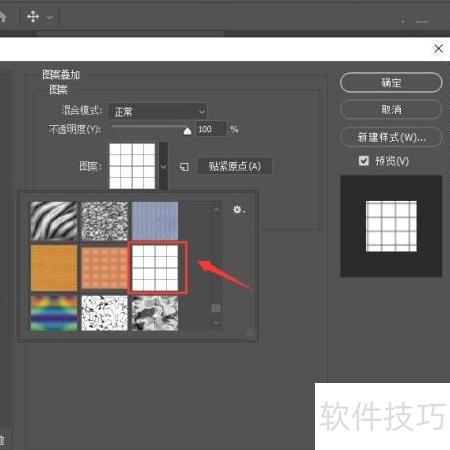Select the gray crumpled foil pattern

155,313
